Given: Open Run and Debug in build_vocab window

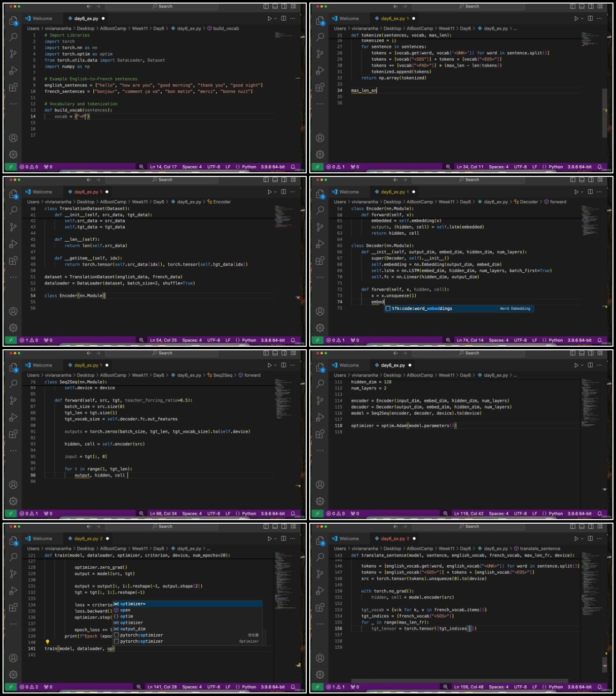Looking at the screenshot, I should point(13,70).
